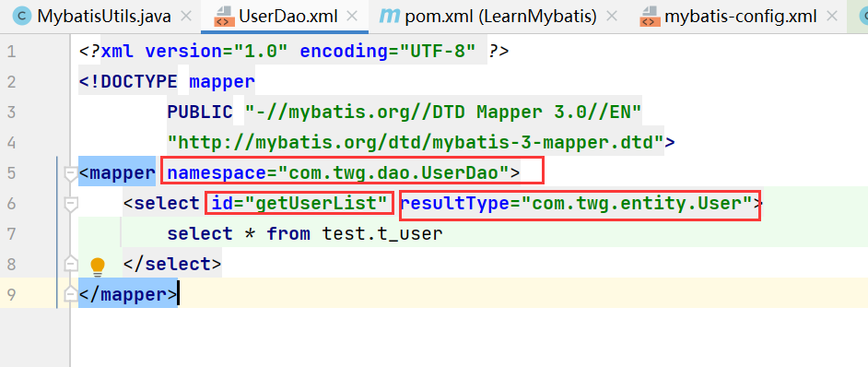Click the Java class icon on MybatisUtils.java tab
The image size is (868, 367).
click(x=22, y=17)
